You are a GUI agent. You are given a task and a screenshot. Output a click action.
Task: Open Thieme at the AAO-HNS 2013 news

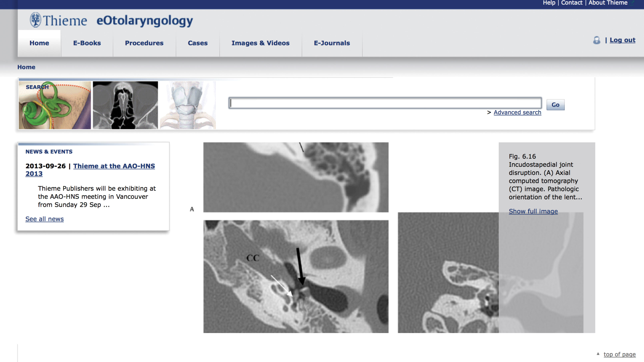[x=114, y=166]
